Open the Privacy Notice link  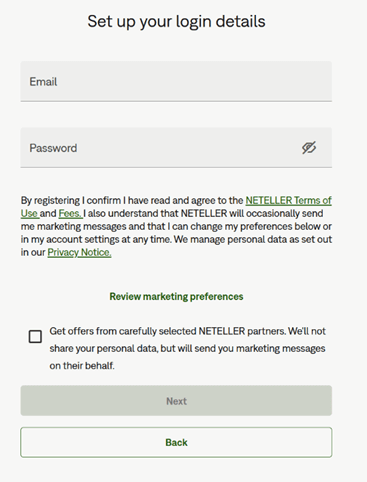(79, 253)
